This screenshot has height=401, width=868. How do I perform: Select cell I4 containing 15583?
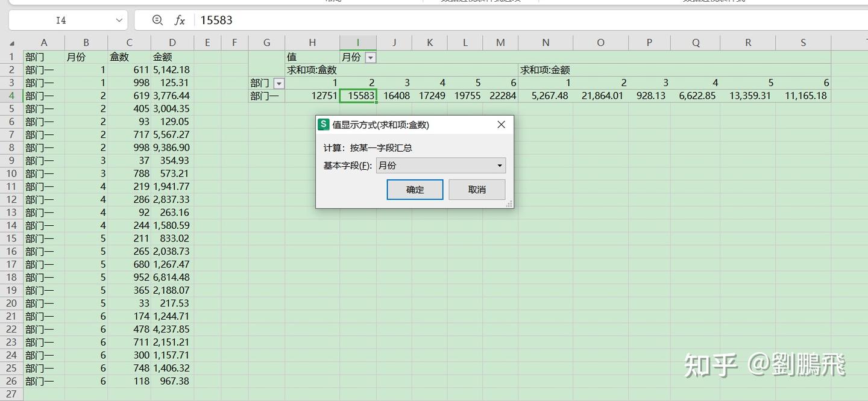[358, 95]
